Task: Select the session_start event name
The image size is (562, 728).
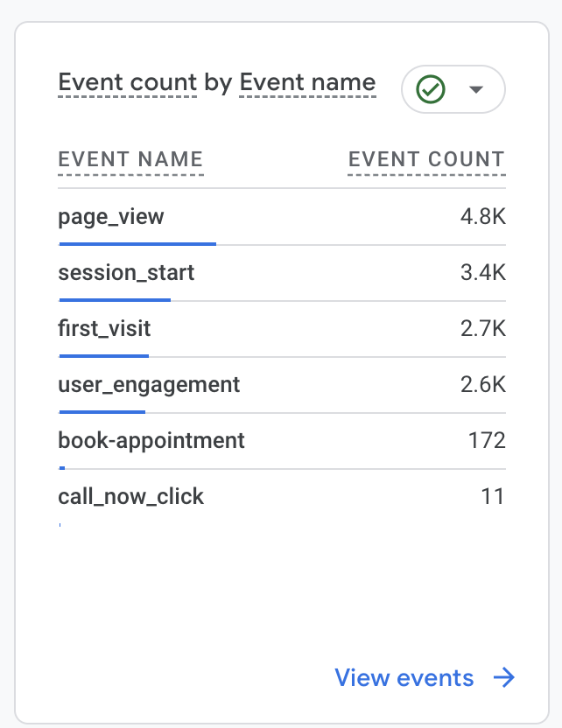Action: (x=126, y=272)
